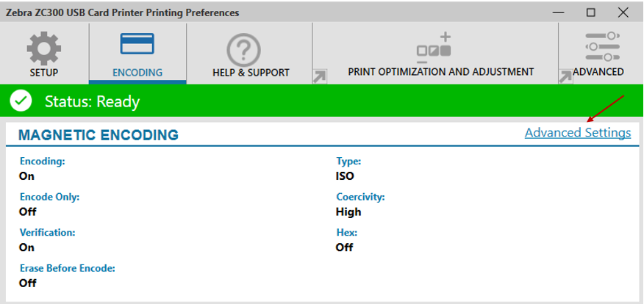Screen dimensions: 644x304
Task: Toggle the Verification 'On' value
Action: pyautogui.click(x=26, y=247)
